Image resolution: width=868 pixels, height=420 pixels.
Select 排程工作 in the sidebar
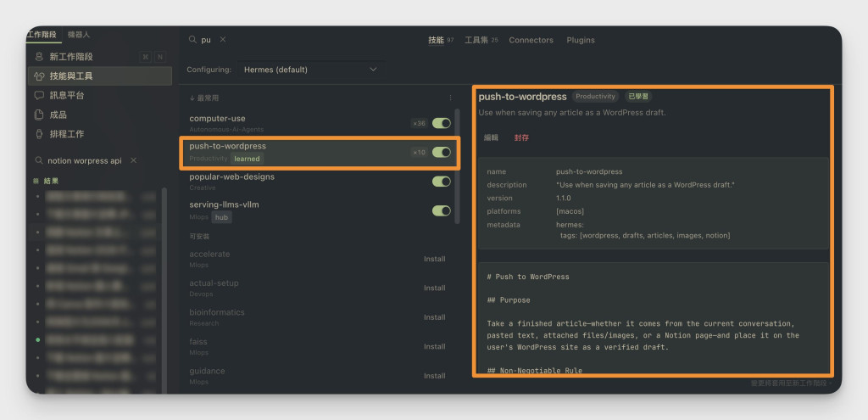pyautogui.click(x=100, y=133)
